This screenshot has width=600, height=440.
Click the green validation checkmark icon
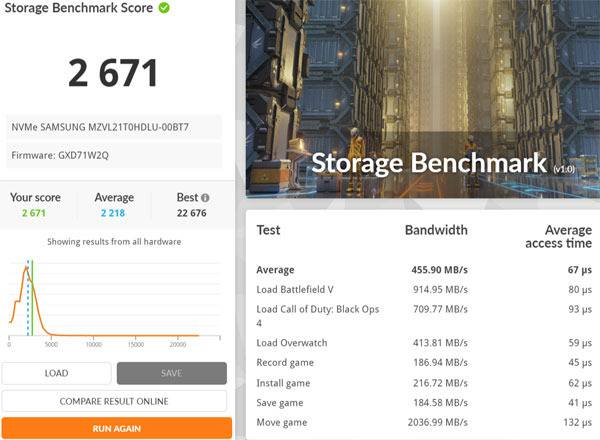164,8
